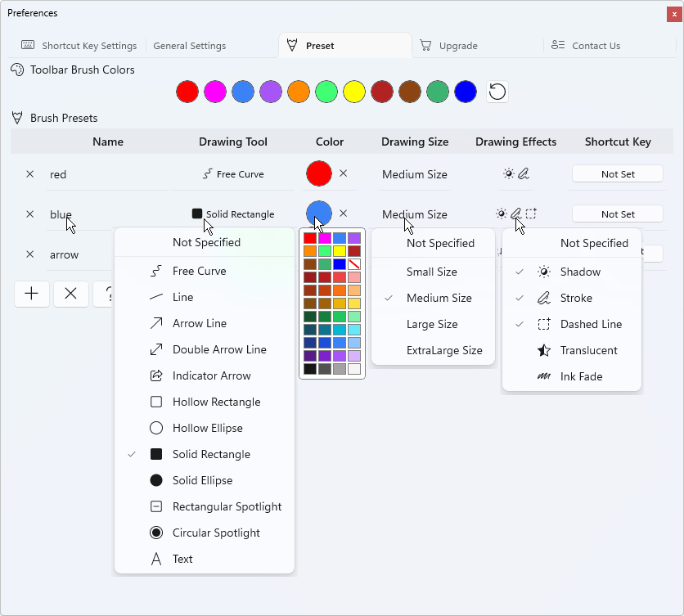684x616 pixels.
Task: Choose Hollow Rectangle from the tool list
Action: [205, 402]
